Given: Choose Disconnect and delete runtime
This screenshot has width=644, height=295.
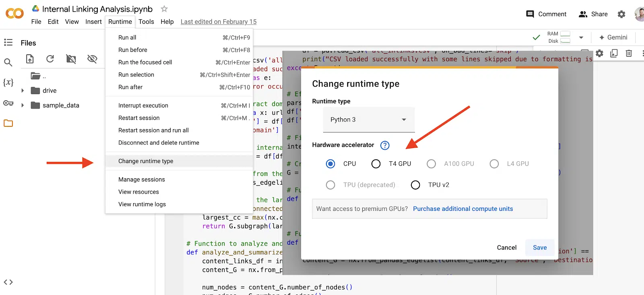Looking at the screenshot, I should pyautogui.click(x=179, y=143).
